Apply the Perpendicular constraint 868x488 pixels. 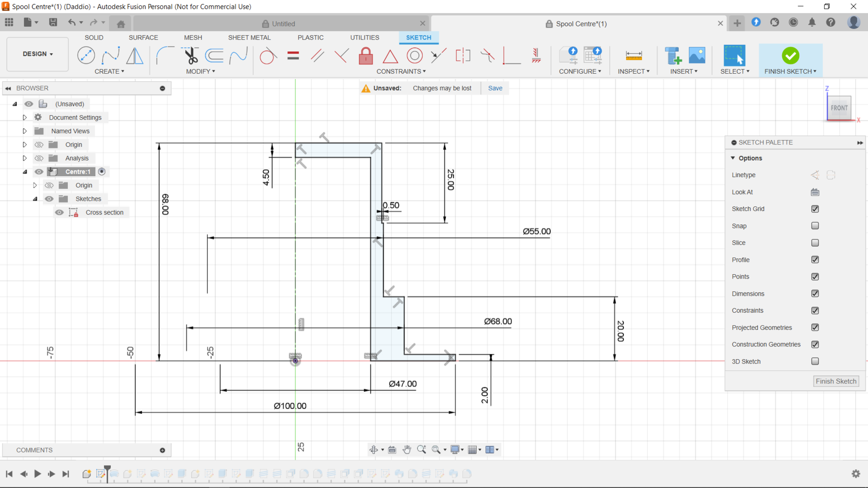point(341,56)
